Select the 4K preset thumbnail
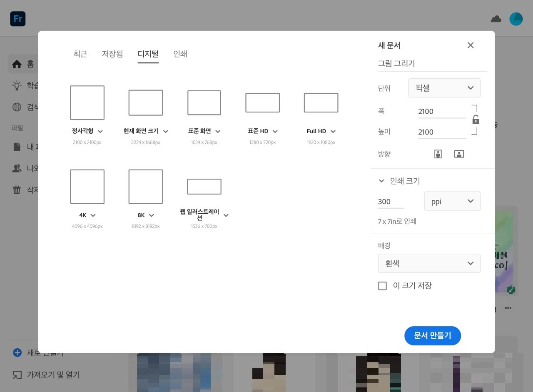 click(x=87, y=187)
